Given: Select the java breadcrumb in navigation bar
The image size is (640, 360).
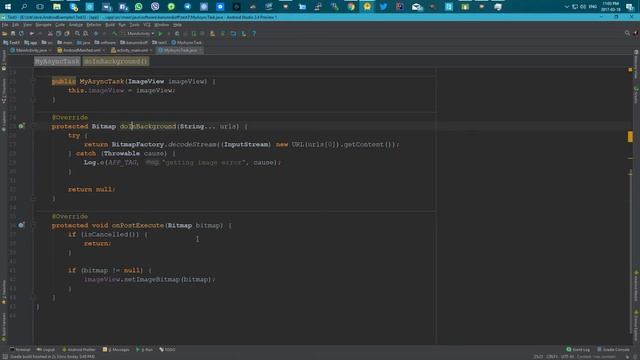Looking at the screenshot, I should pos(83,42).
